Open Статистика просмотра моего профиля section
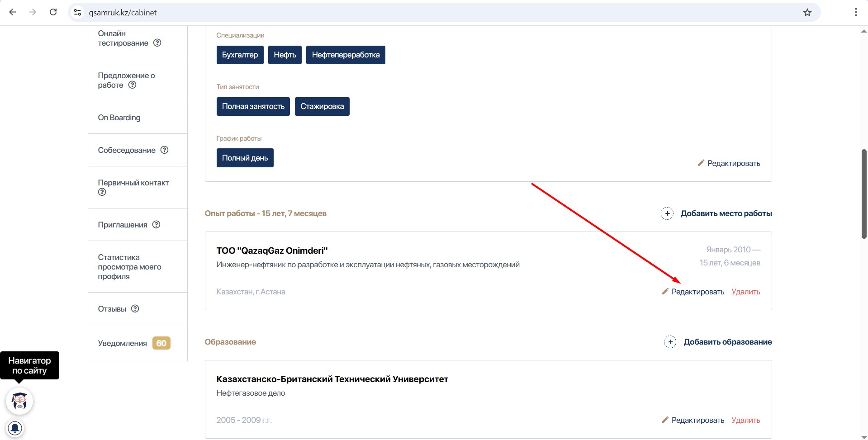This screenshot has height=440, width=868. click(129, 266)
